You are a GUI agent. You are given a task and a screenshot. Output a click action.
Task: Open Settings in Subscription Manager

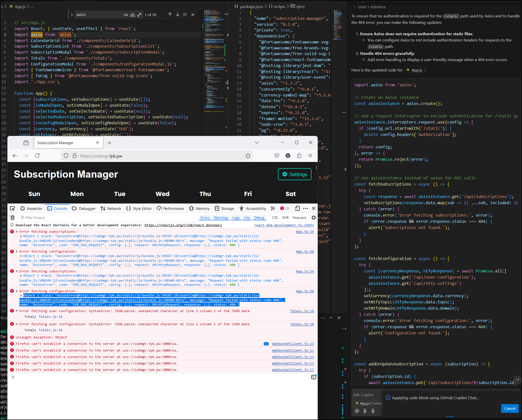click(295, 174)
